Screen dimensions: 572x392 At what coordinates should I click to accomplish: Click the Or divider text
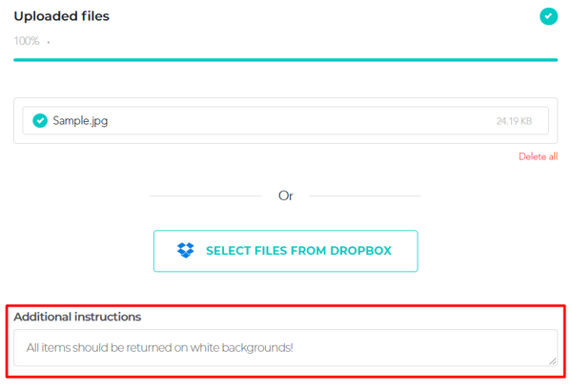click(286, 196)
